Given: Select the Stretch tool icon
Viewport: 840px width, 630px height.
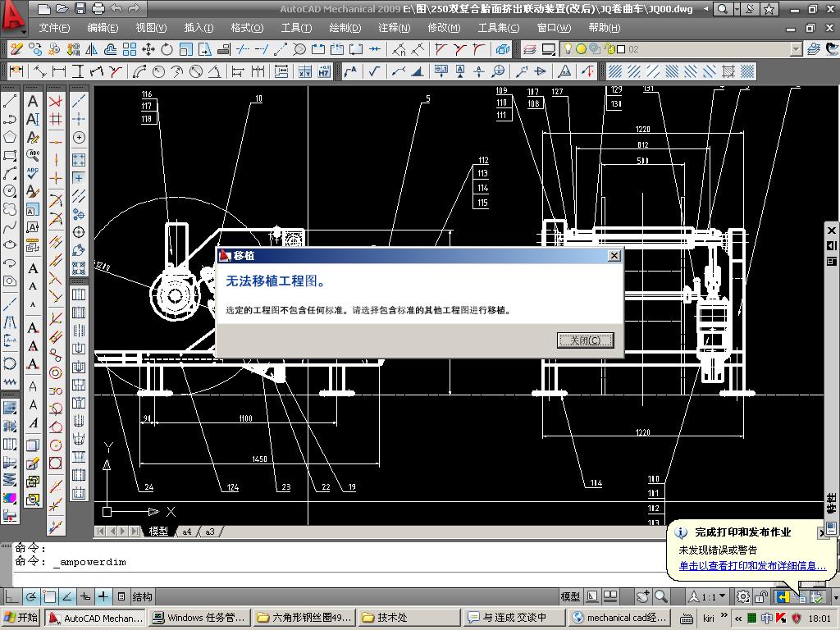Looking at the screenshot, I should 204,50.
